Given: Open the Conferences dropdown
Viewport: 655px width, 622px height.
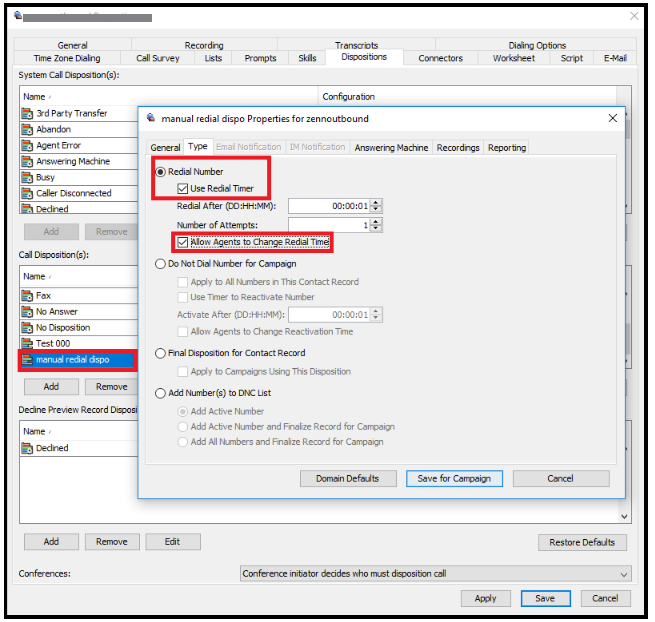Looking at the screenshot, I should pyautogui.click(x=624, y=574).
